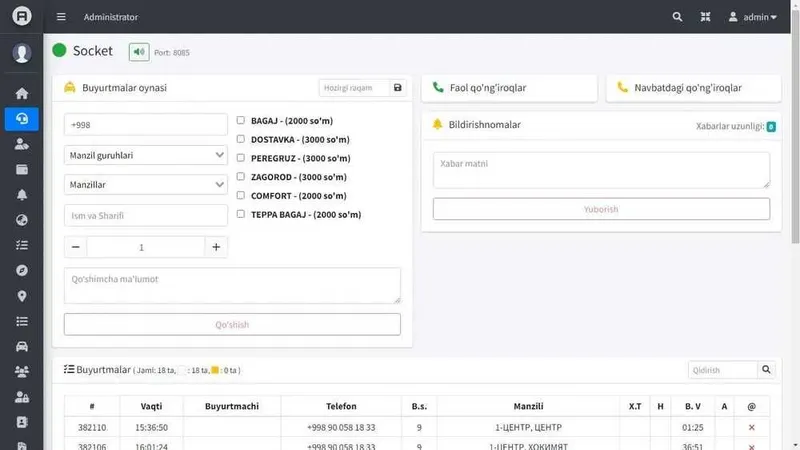
Task: Open the globe sidebar icon
Action: click(x=21, y=220)
